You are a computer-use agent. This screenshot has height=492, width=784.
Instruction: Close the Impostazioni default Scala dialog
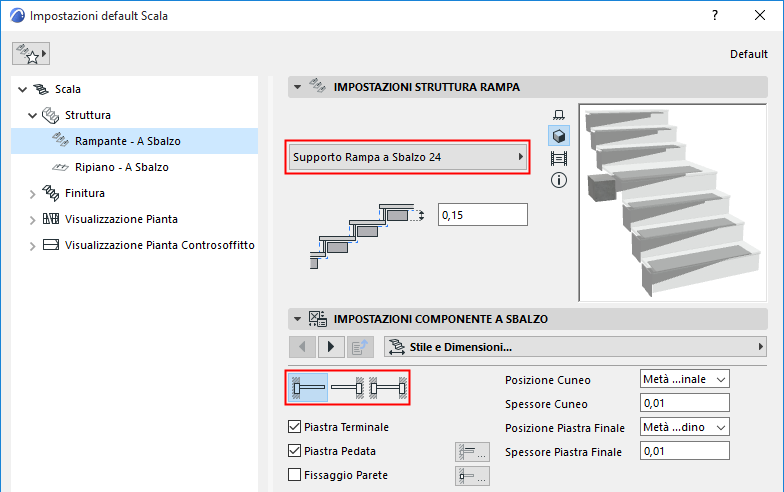[x=760, y=16]
